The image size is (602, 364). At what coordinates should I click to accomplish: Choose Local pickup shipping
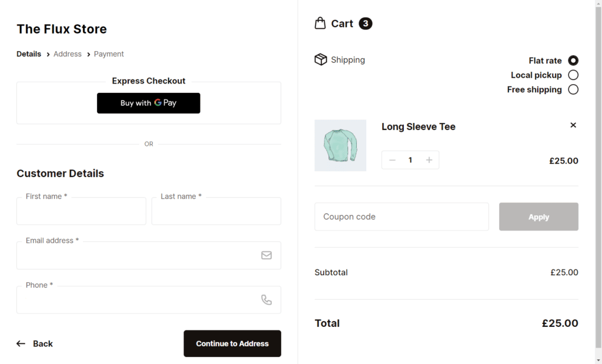[573, 75]
